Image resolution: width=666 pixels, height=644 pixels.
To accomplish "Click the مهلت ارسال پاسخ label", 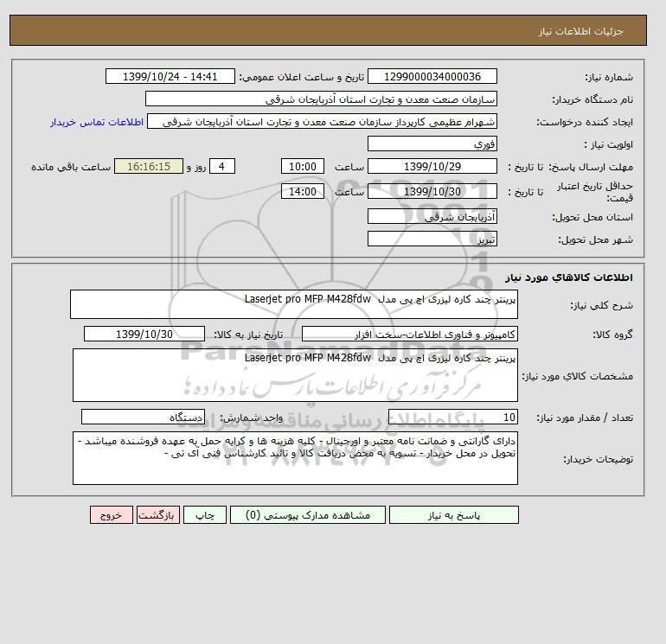I will 592,167.
